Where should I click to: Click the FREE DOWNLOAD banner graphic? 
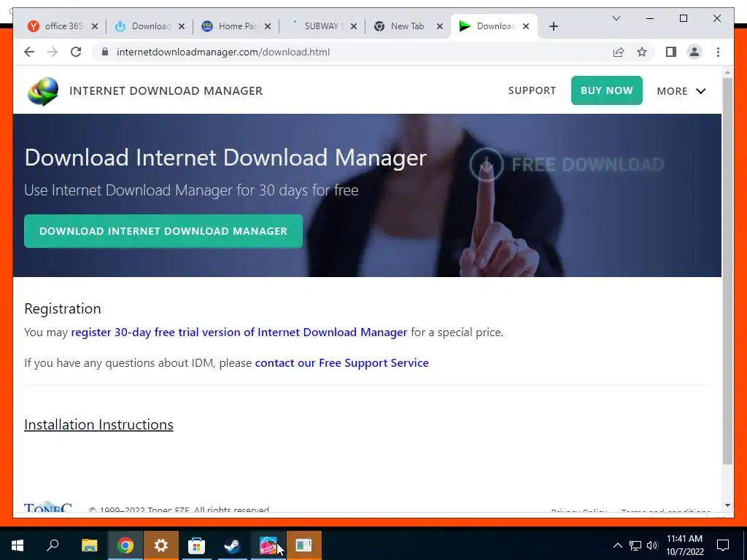pyautogui.click(x=567, y=164)
